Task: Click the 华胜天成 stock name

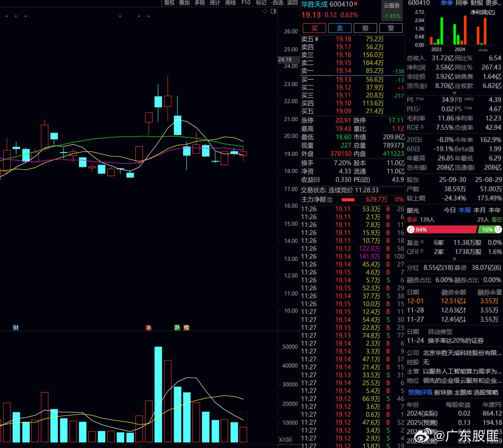Action: pyautogui.click(x=314, y=4)
